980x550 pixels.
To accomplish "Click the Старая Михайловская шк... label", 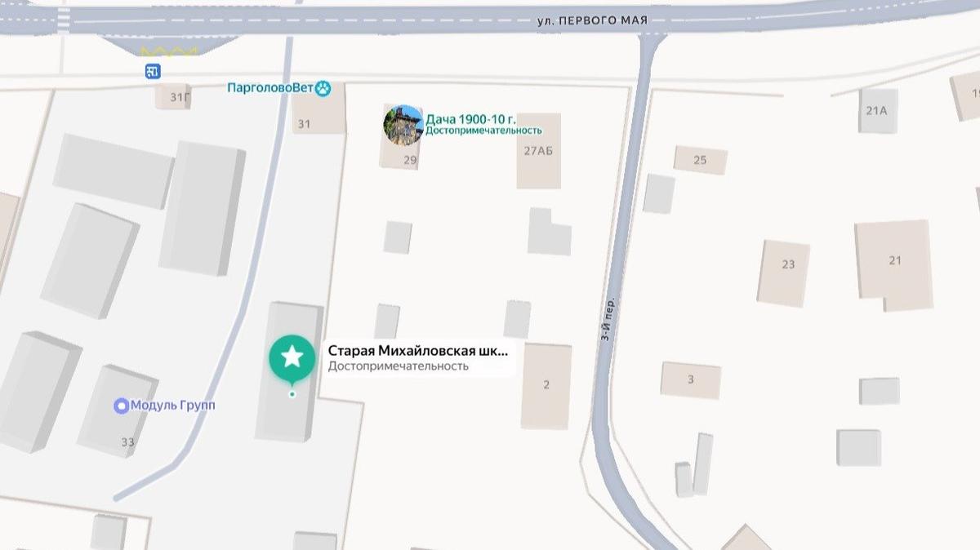I will (x=418, y=351).
